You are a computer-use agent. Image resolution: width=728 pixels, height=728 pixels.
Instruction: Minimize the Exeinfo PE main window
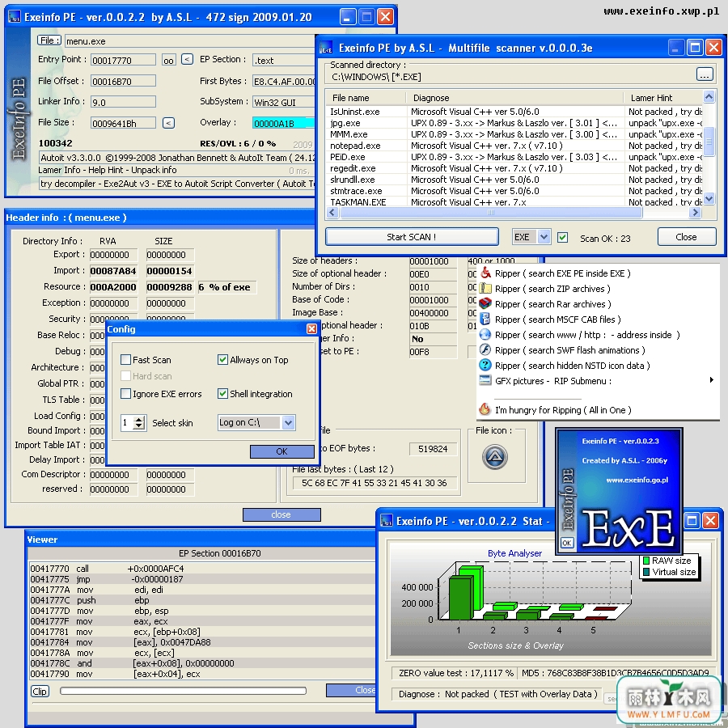(348, 17)
